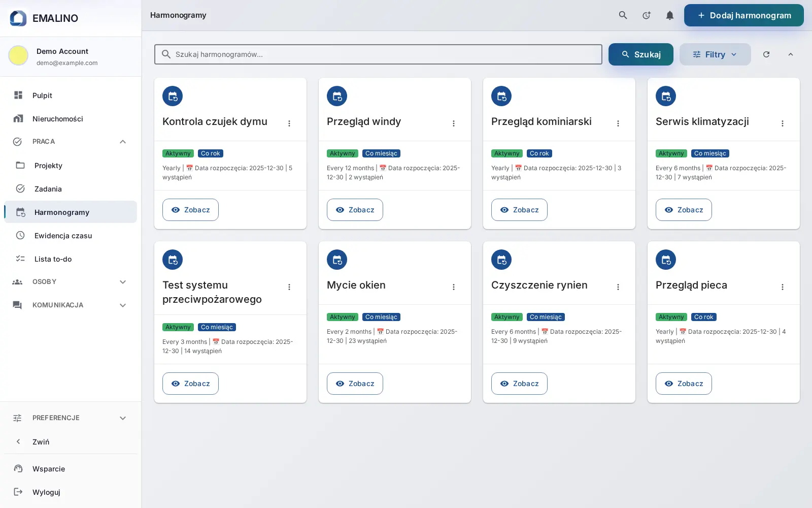
Task: Click Wyloguj to log out
Action: click(70, 492)
